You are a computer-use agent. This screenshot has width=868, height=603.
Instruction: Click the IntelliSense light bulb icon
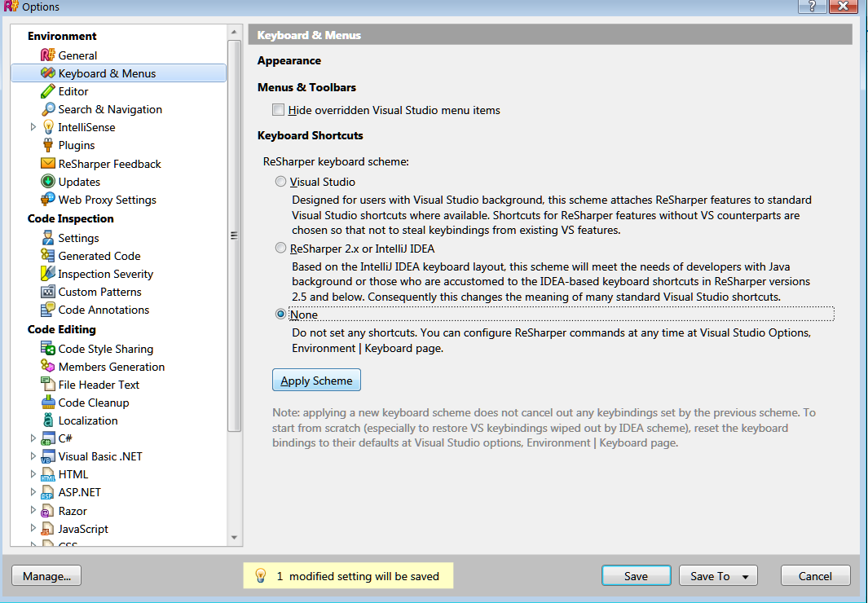coord(48,127)
